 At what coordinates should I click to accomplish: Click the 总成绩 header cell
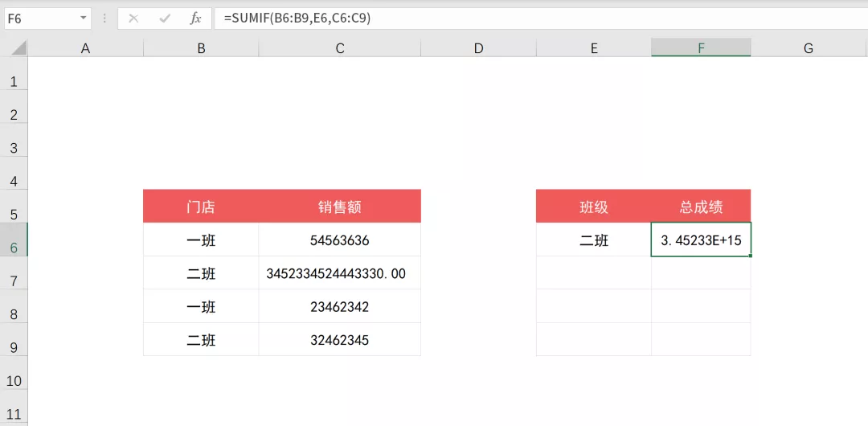(x=702, y=206)
